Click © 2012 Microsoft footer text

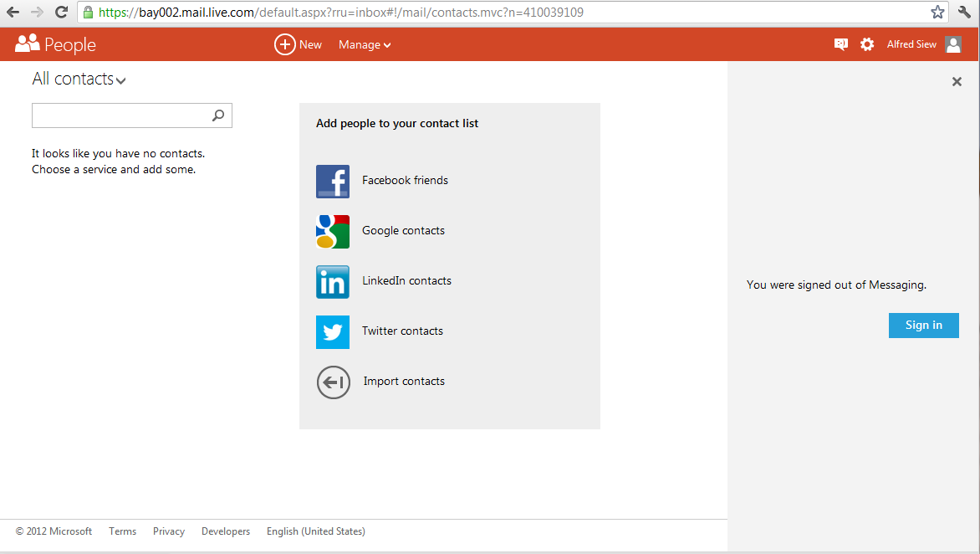[54, 531]
